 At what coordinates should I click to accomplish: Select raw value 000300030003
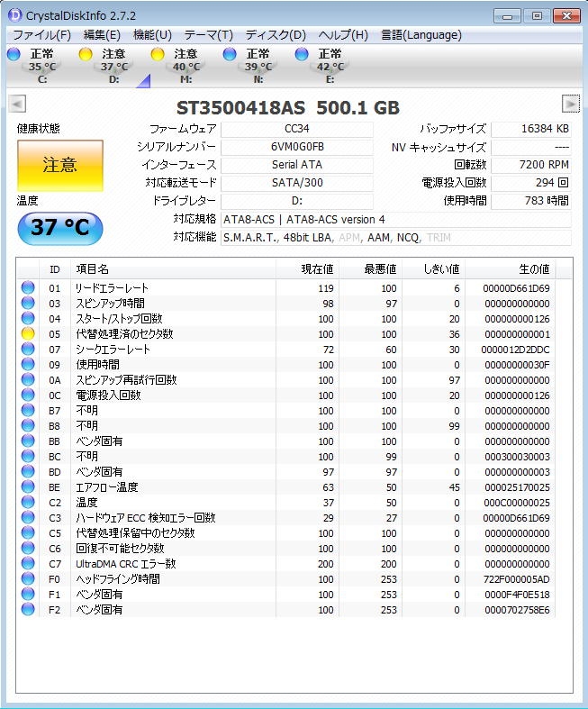(x=517, y=457)
